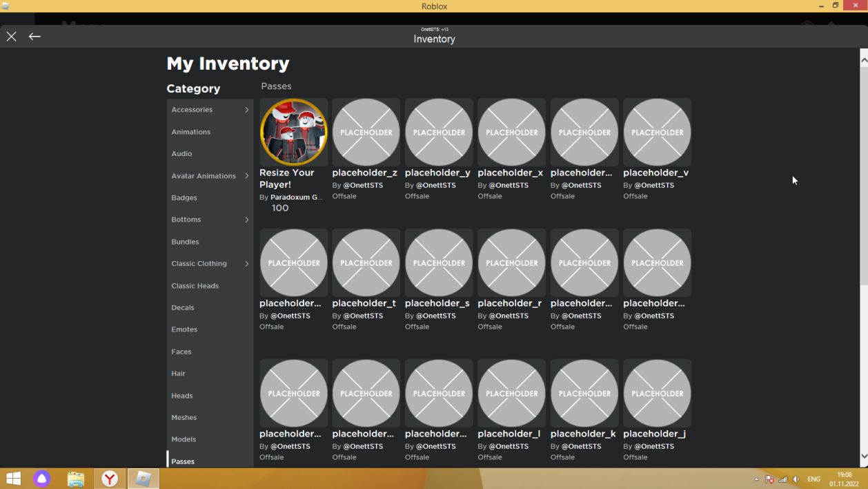Click the placeholder_v item title

[655, 173]
